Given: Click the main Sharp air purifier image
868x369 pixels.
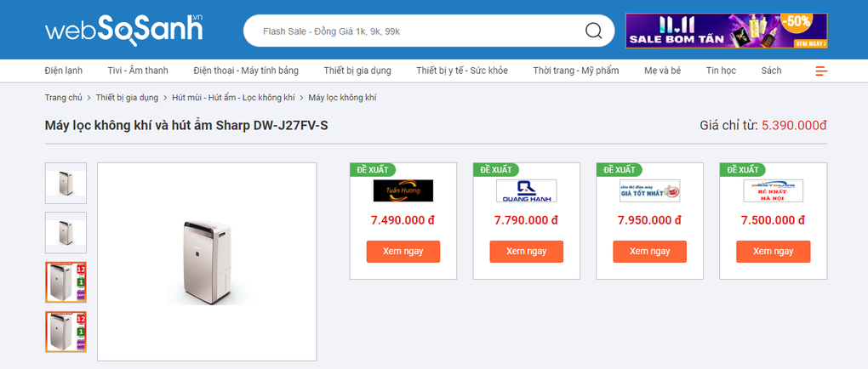Looking at the screenshot, I should (207, 262).
